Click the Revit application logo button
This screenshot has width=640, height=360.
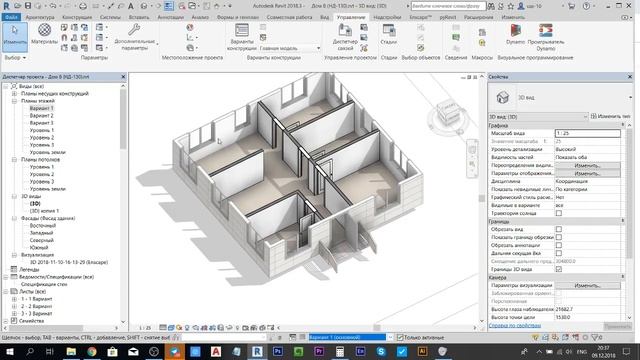(6, 6)
